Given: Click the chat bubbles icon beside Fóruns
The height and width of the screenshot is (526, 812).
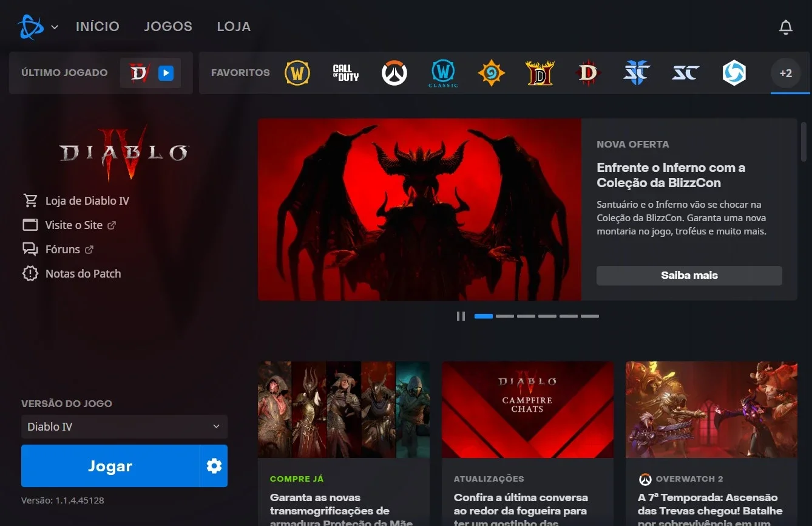Looking at the screenshot, I should [x=30, y=249].
